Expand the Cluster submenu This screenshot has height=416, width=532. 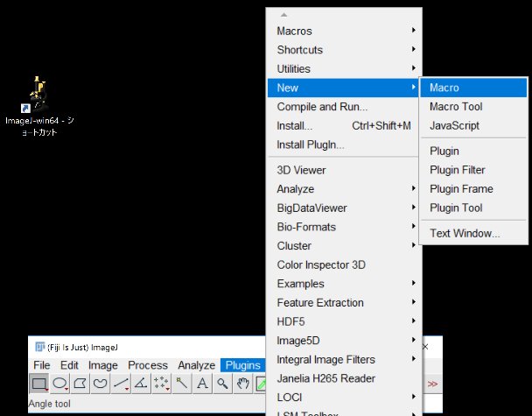(345, 246)
